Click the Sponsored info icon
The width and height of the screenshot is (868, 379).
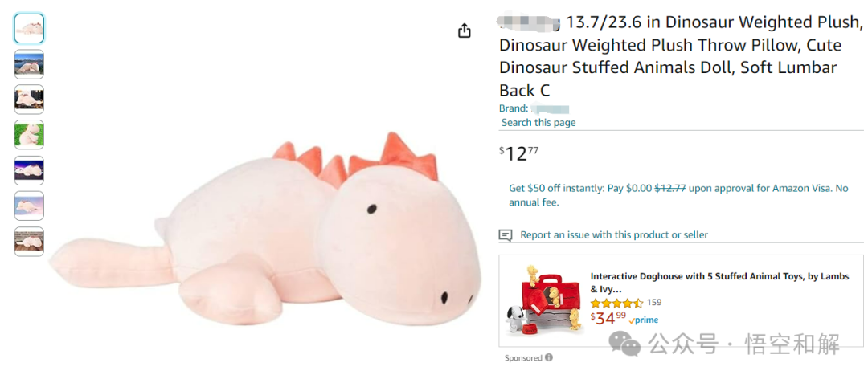pyautogui.click(x=549, y=357)
